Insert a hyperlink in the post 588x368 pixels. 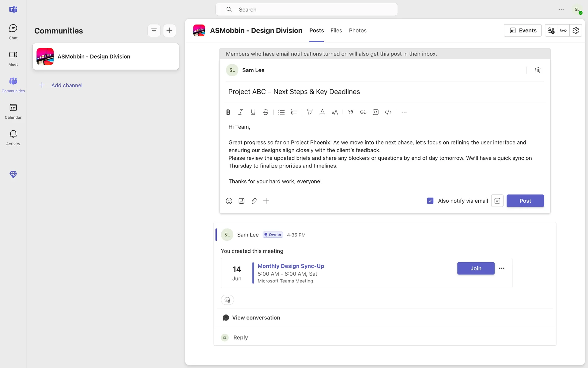pyautogui.click(x=363, y=112)
